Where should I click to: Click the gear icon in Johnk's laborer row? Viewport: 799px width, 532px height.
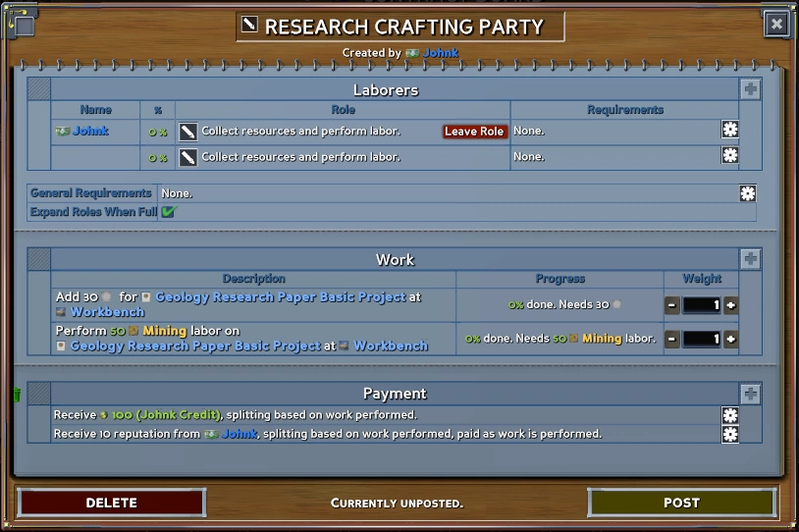[x=729, y=131]
